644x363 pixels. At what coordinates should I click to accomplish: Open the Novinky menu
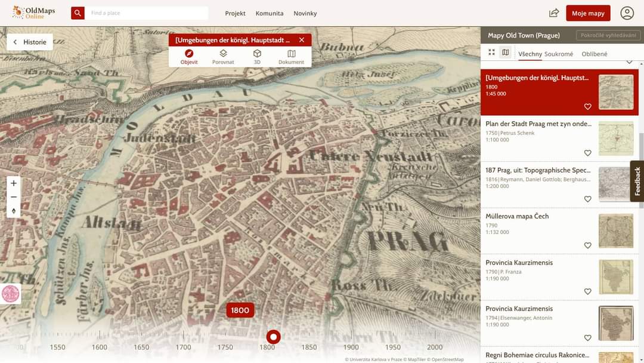[x=305, y=13]
